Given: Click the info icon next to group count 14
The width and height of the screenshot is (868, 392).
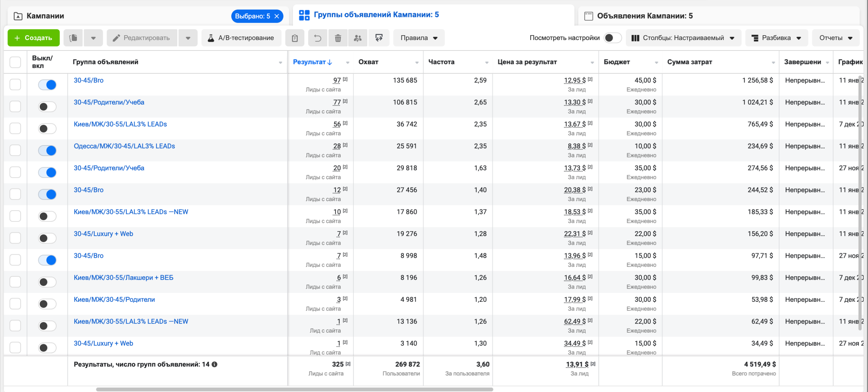Looking at the screenshot, I should click(x=215, y=364).
